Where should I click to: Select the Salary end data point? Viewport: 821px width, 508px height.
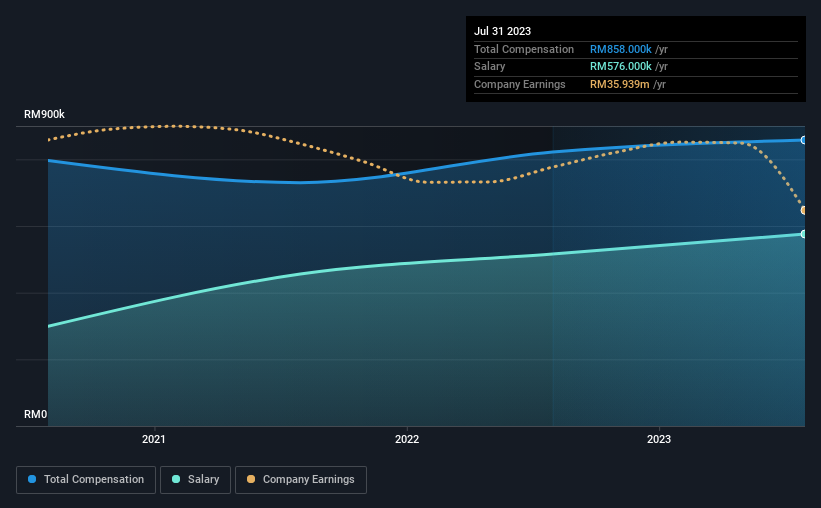[803, 234]
